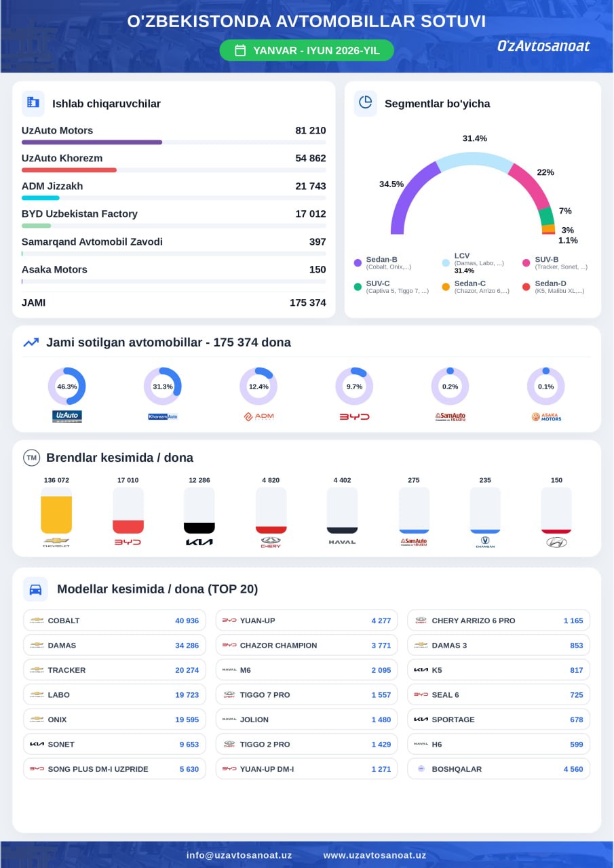Image resolution: width=614 pixels, height=868 pixels.
Task: Click the car icon beside Modellar kesimida
Action: click(35, 589)
